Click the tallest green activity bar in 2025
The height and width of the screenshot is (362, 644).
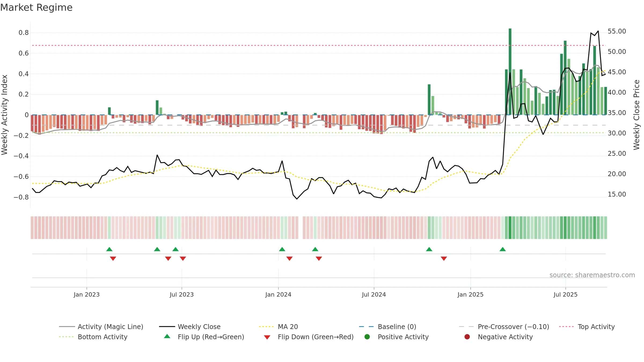[510, 72]
